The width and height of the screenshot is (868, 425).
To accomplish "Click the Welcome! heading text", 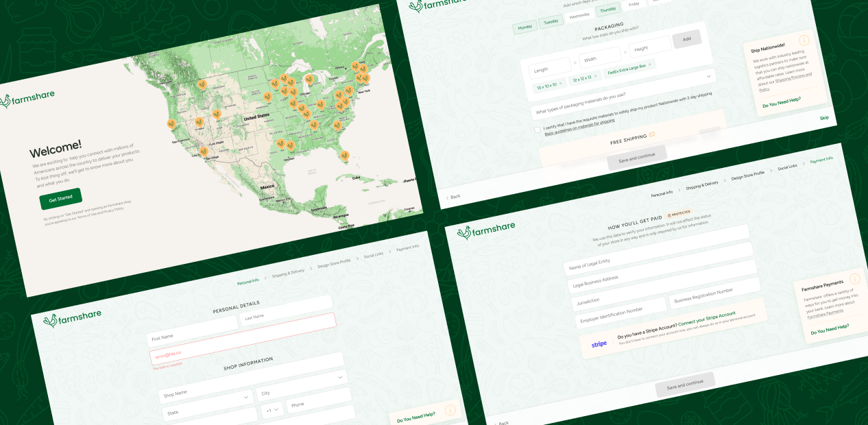I will (55, 148).
